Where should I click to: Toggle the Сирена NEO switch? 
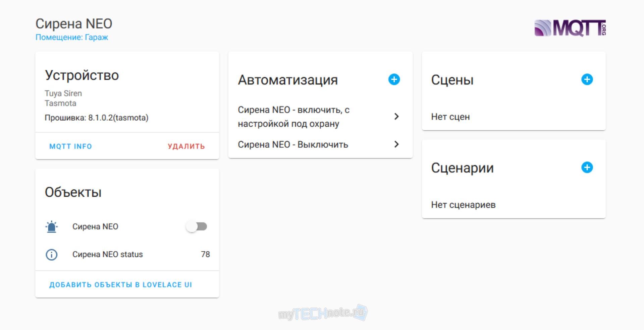click(197, 227)
